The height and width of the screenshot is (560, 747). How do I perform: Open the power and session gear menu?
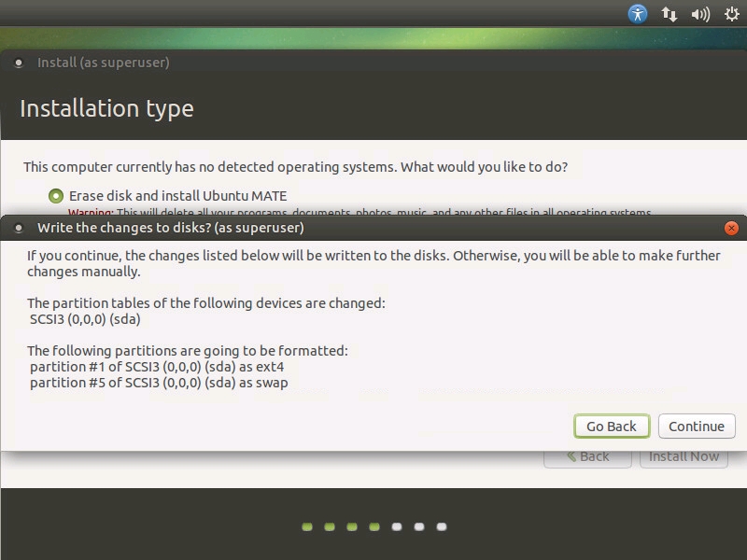click(x=732, y=14)
